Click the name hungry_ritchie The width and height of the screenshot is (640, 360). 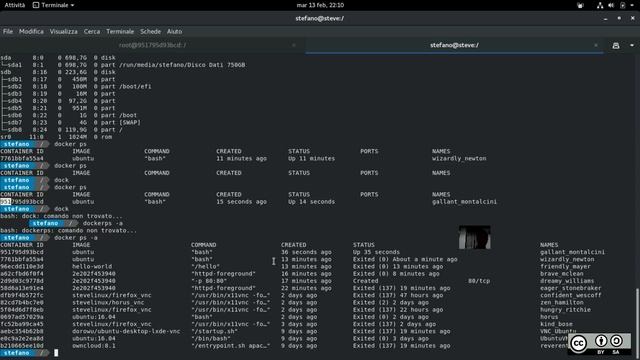(565, 310)
